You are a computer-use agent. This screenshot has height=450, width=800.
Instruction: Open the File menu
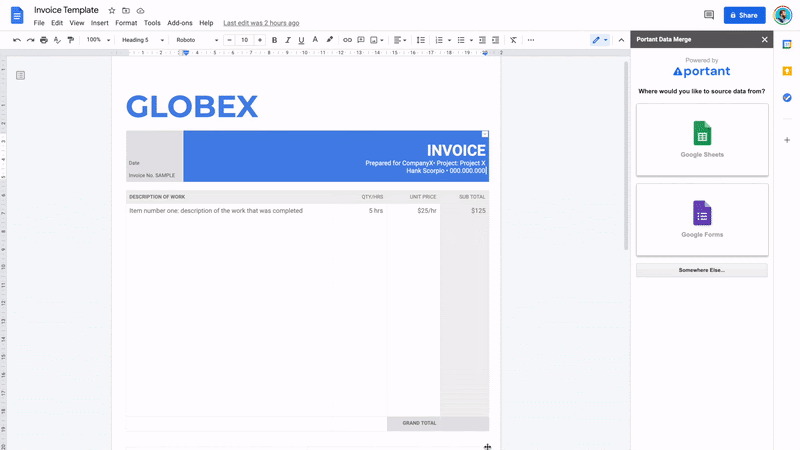39,23
